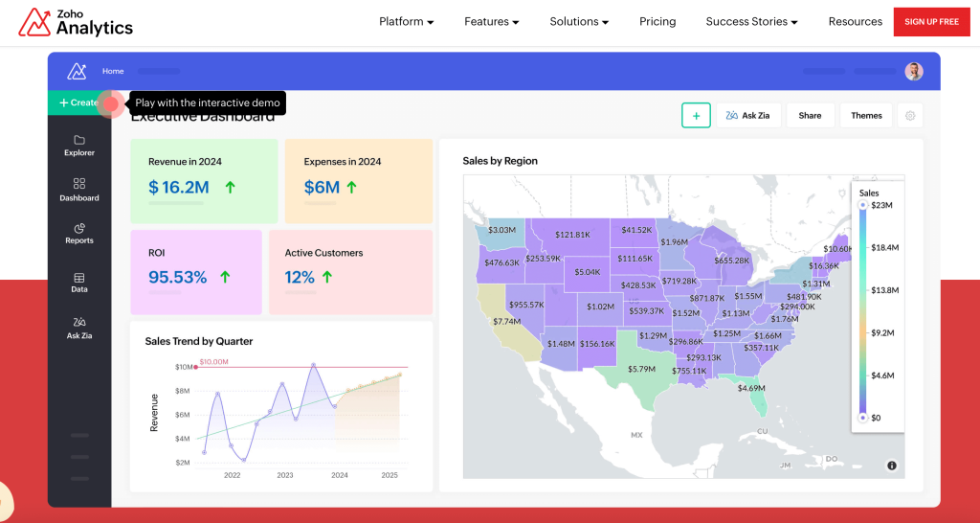Click the green-outlined plus add button
Viewport: 980px width, 523px height.
coord(696,116)
